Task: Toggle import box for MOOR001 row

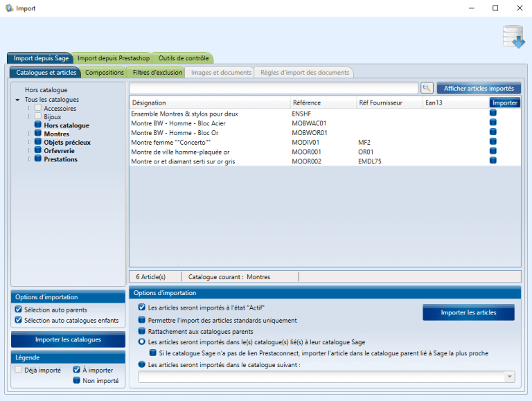Action: coord(493,150)
